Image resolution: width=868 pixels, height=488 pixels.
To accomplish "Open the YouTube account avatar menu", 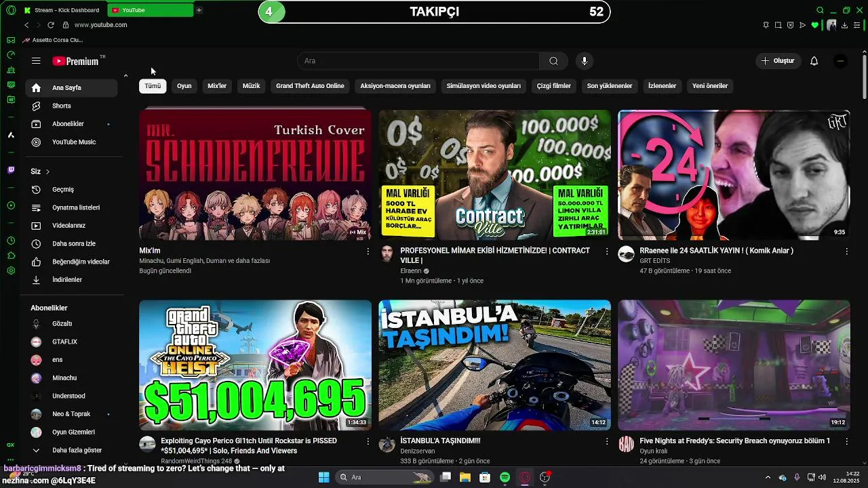I will click(840, 61).
